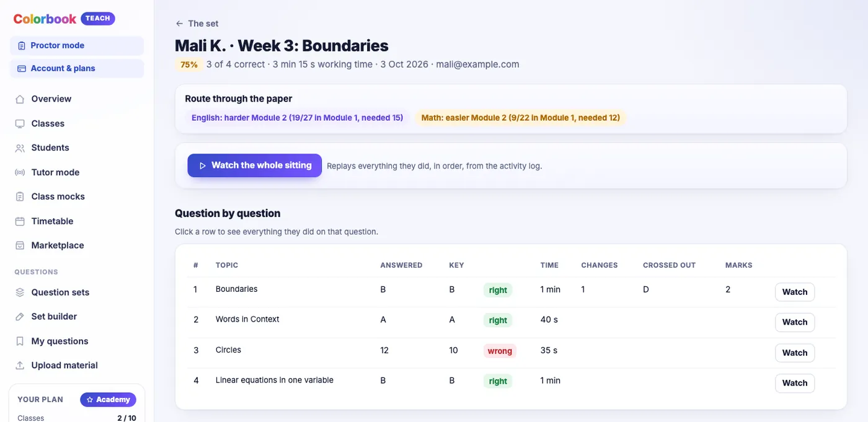Click answered value 12 in Circles row
This screenshot has width=868, height=422.
[x=384, y=350]
